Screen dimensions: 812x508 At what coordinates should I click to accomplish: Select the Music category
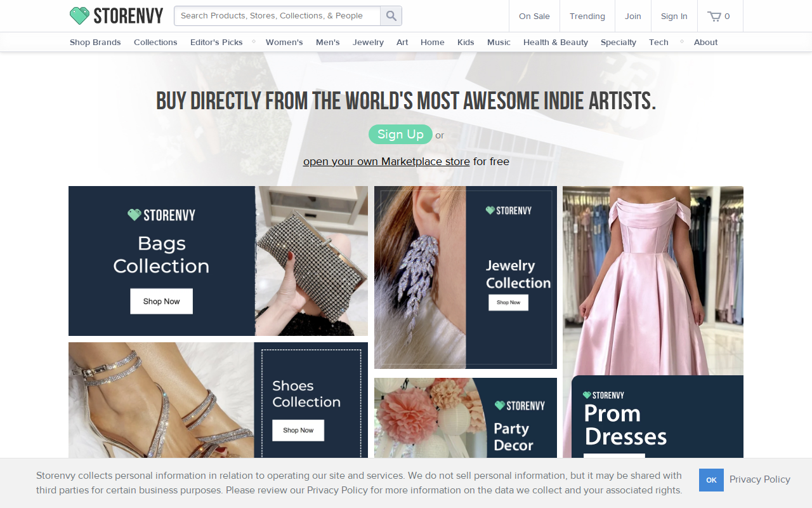coord(499,42)
